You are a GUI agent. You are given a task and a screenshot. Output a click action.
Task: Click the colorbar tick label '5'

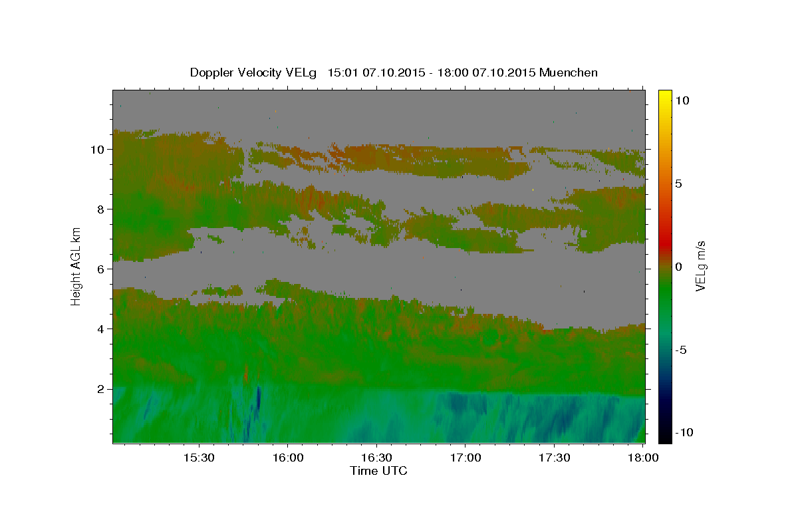click(x=679, y=184)
